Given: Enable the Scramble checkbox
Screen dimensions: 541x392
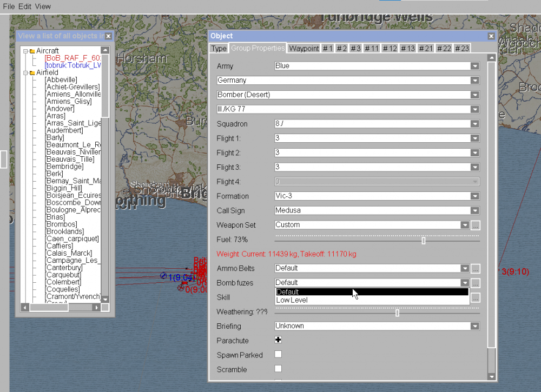Looking at the screenshot, I should tap(278, 369).
